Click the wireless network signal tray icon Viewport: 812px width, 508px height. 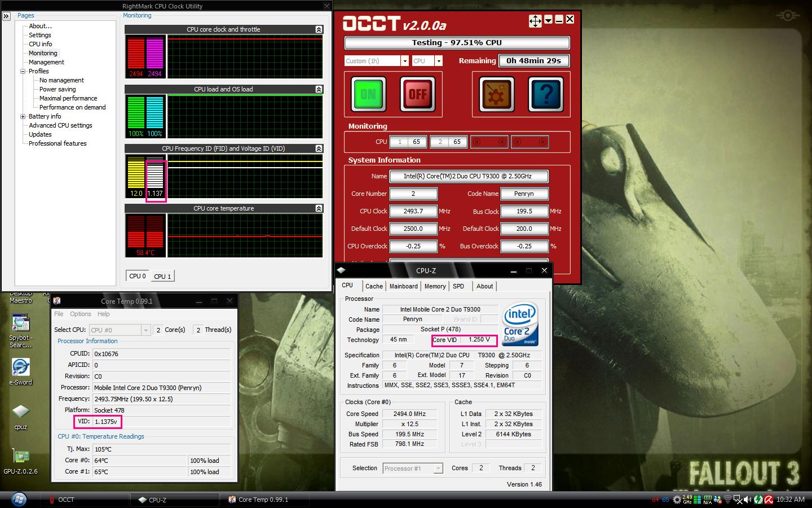727,500
